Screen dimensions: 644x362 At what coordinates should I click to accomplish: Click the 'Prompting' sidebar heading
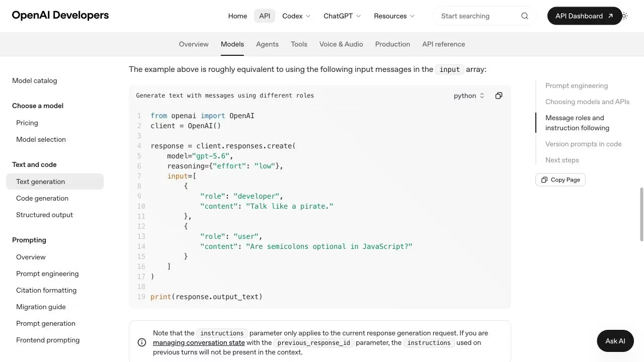click(29, 240)
